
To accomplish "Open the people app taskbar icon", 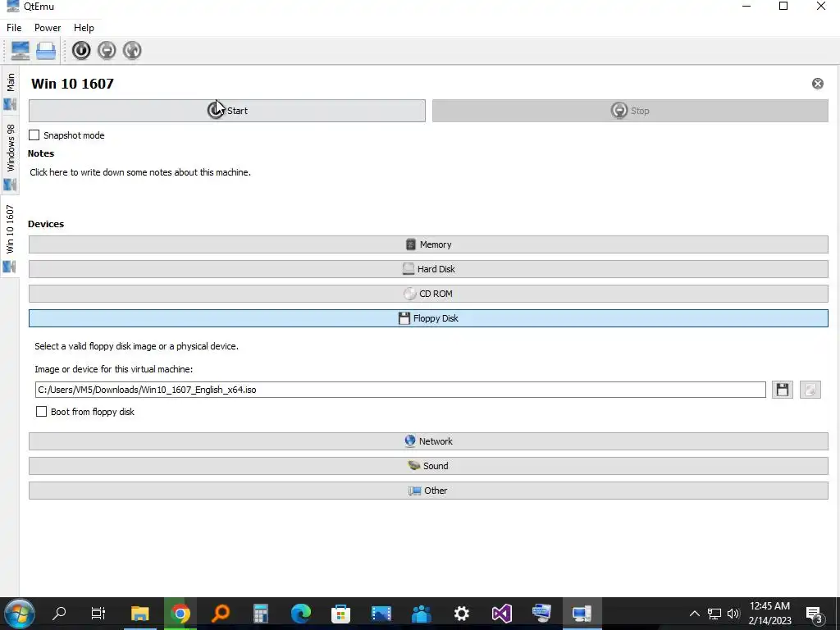I will pos(422,614).
